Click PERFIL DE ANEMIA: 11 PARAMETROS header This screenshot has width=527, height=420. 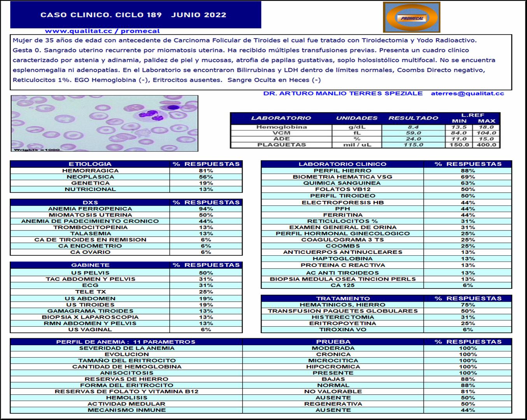tap(126, 342)
